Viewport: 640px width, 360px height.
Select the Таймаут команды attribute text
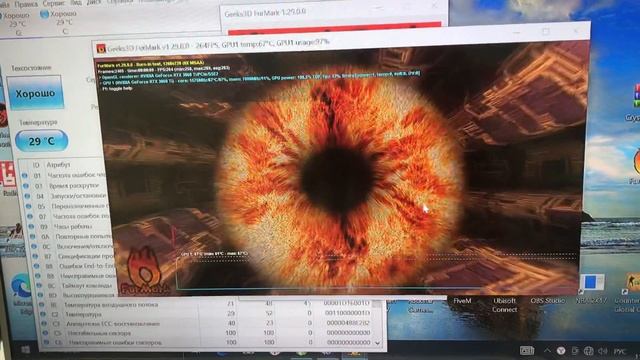pyautogui.click(x=88, y=285)
